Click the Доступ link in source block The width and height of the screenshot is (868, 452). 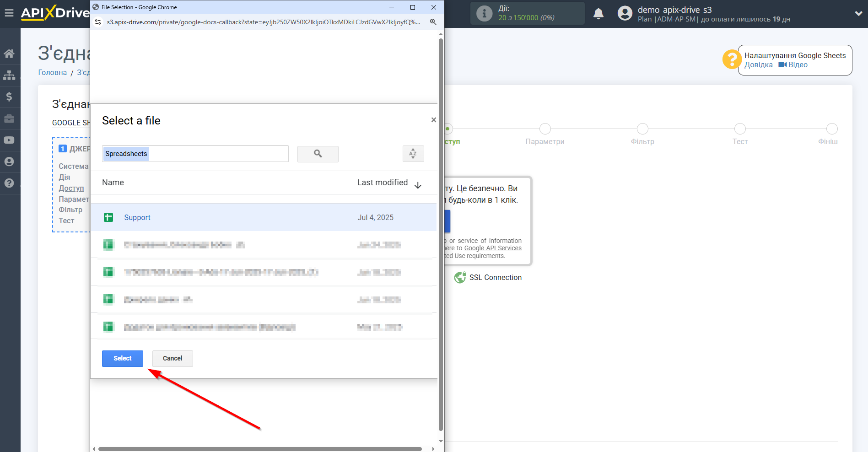[71, 188]
